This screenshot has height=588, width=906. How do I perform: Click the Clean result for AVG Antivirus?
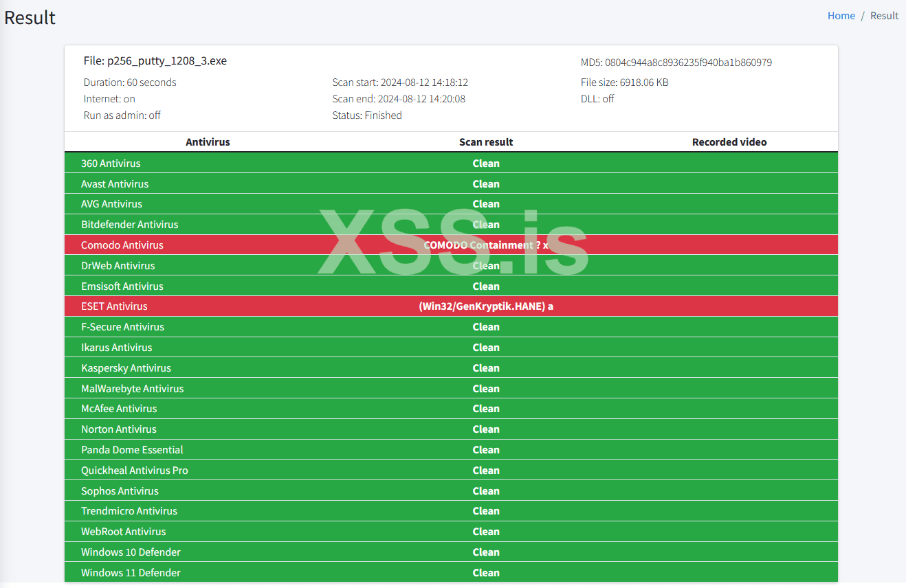(486, 204)
